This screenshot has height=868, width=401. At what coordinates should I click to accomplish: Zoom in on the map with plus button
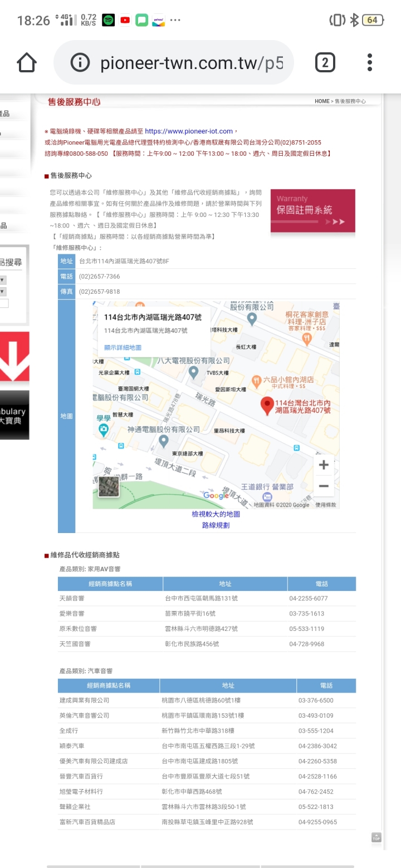324,464
